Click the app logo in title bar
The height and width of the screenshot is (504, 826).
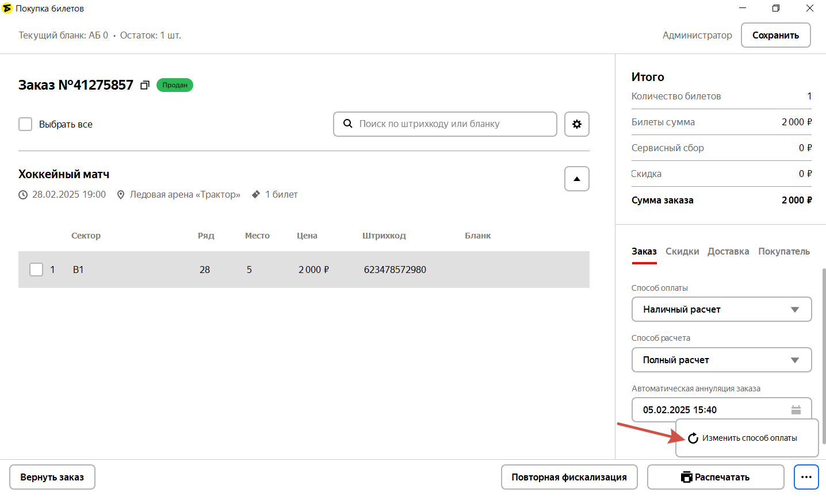pos(7,8)
